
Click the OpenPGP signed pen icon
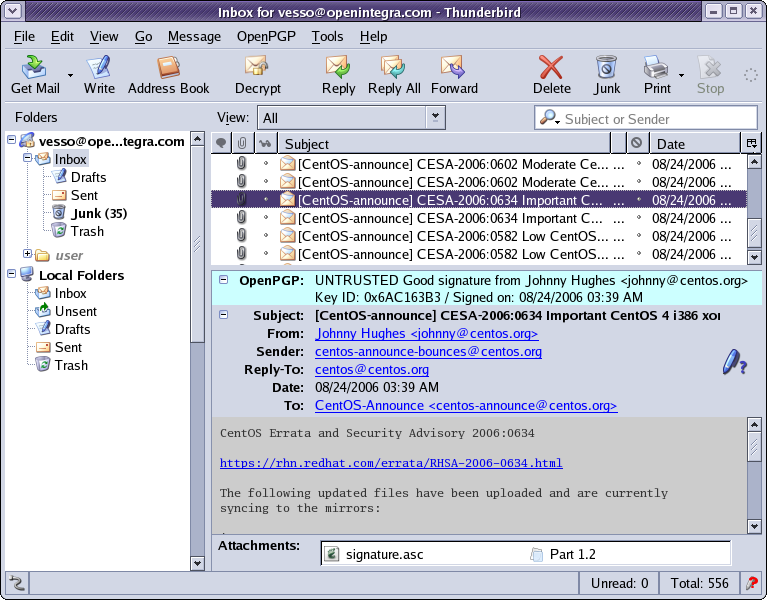click(x=735, y=362)
